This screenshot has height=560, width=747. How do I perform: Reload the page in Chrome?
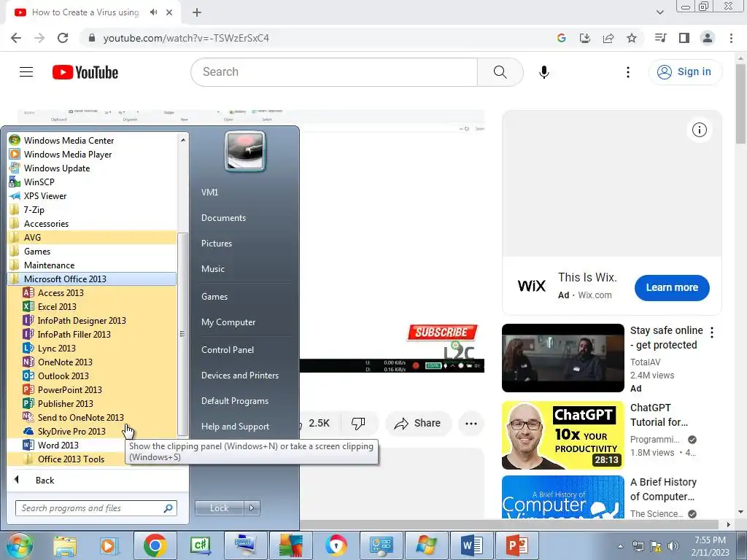tap(63, 38)
